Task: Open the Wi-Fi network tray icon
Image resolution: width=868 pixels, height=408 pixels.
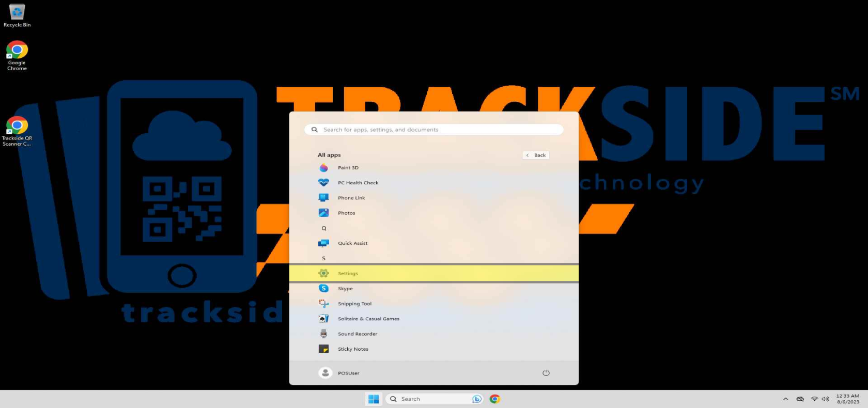Action: (x=814, y=399)
